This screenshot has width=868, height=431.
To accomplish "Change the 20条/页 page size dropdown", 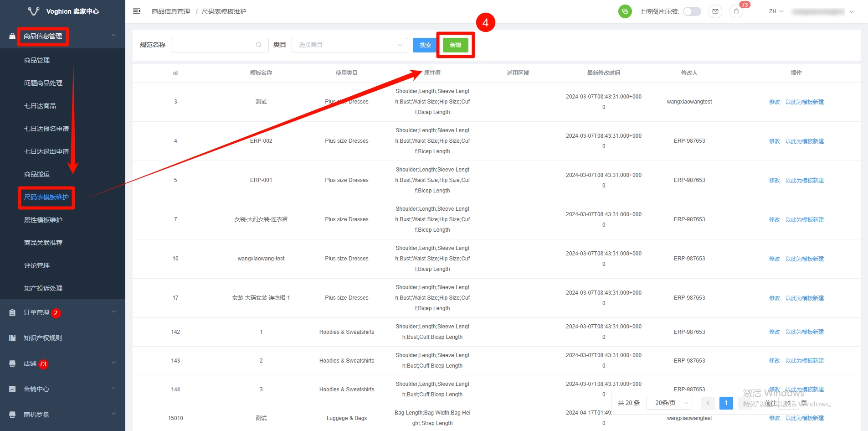I will pos(669,403).
